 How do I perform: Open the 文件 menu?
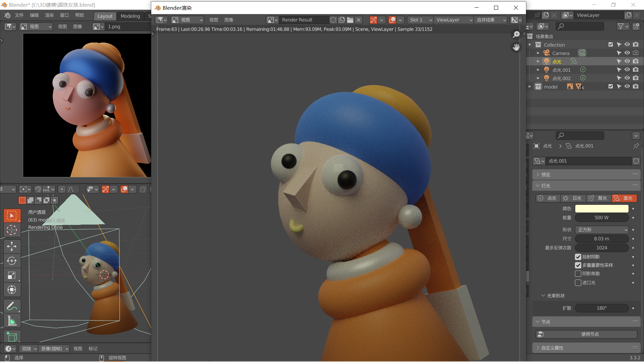[19, 15]
